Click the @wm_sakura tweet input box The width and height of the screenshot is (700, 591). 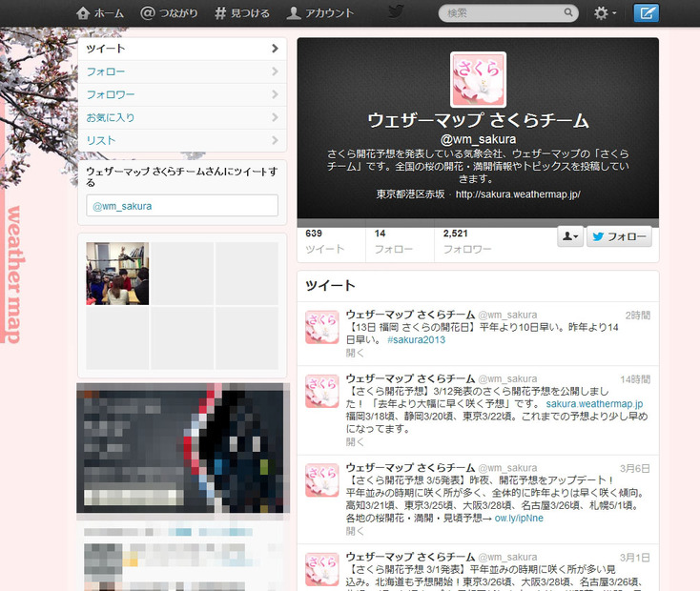182,206
